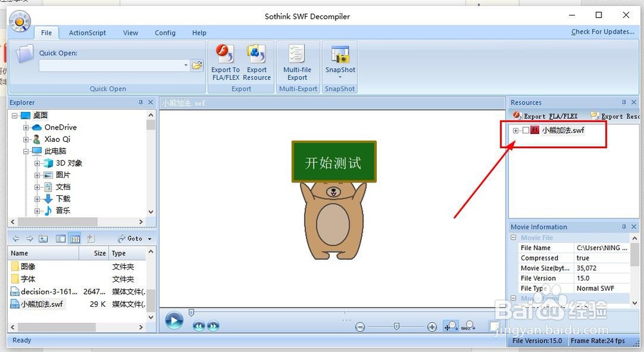Click the 开始测试 button in the movie
This screenshot has height=352, width=644.
(x=334, y=162)
